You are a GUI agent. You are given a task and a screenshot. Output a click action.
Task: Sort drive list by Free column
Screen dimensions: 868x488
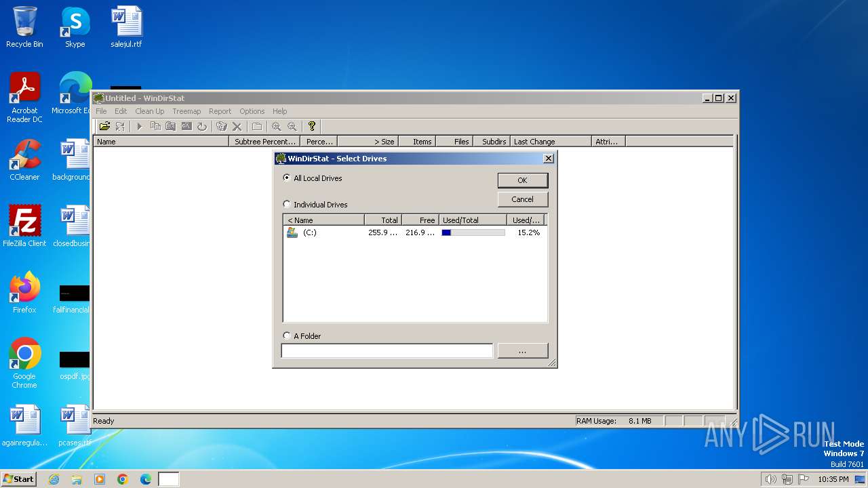(x=420, y=220)
